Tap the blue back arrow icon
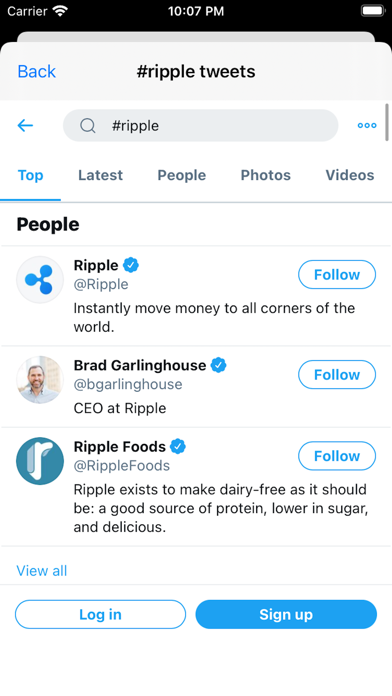The height and width of the screenshot is (696, 392). tap(25, 126)
